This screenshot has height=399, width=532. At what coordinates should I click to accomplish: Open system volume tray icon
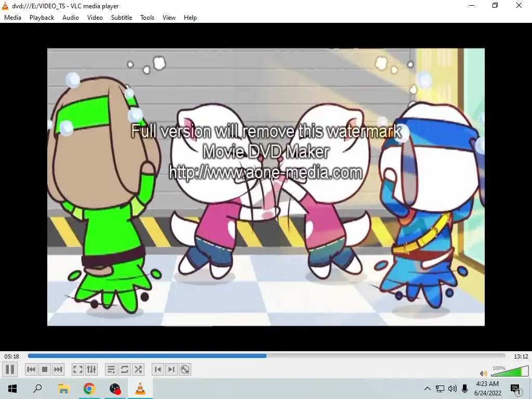453,389
